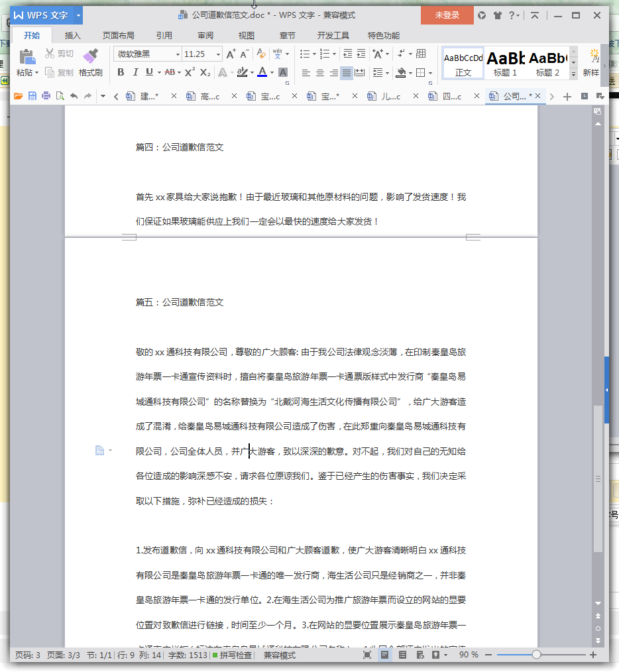Click the 未登录 login button
Image resolution: width=619 pixels, height=672 pixels.
(x=447, y=15)
